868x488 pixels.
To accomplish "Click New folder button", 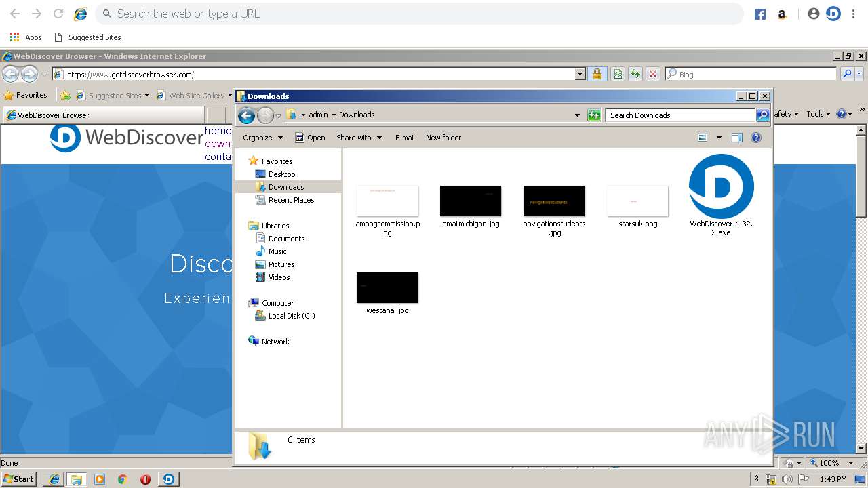I will click(443, 138).
